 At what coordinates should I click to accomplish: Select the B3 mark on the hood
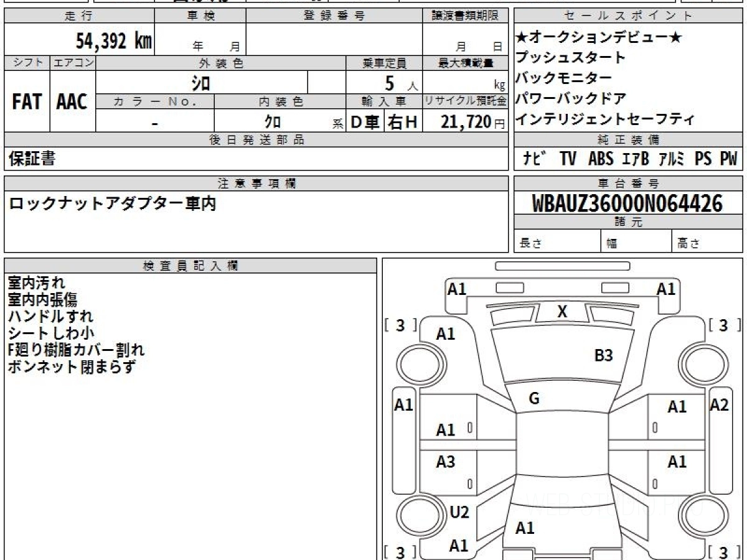(604, 356)
